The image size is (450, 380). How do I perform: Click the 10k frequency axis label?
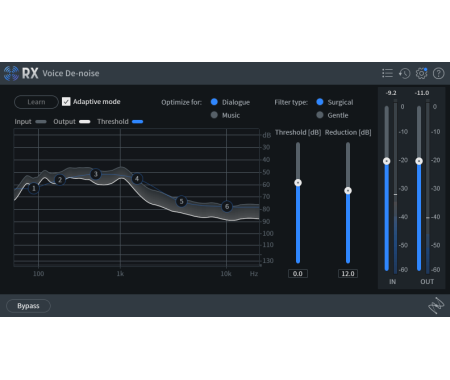[226, 274]
